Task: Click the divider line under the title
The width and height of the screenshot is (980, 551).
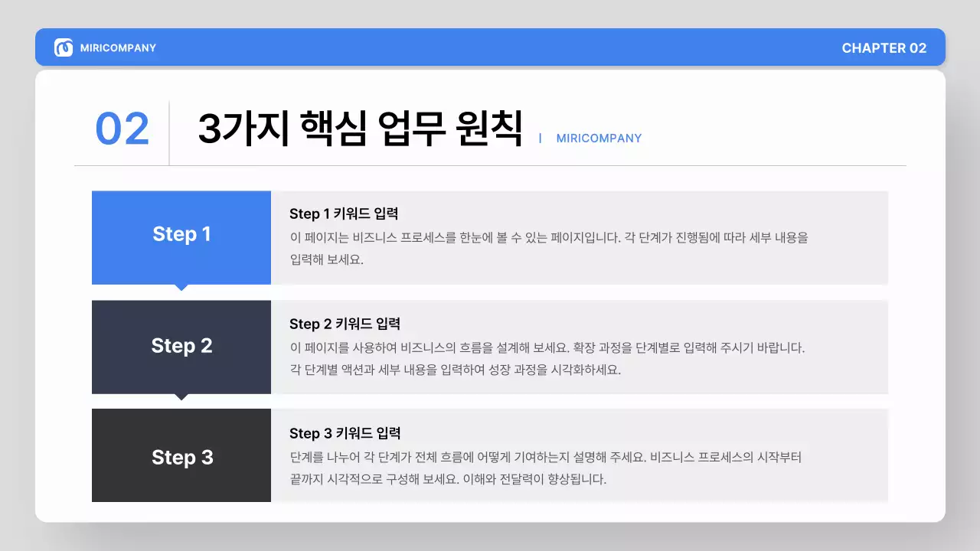Action: click(x=490, y=163)
